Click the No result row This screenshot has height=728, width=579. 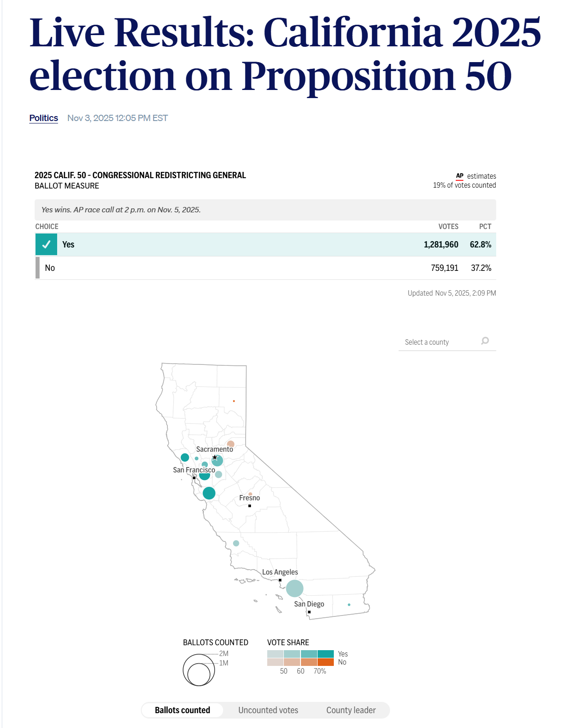[x=265, y=268]
